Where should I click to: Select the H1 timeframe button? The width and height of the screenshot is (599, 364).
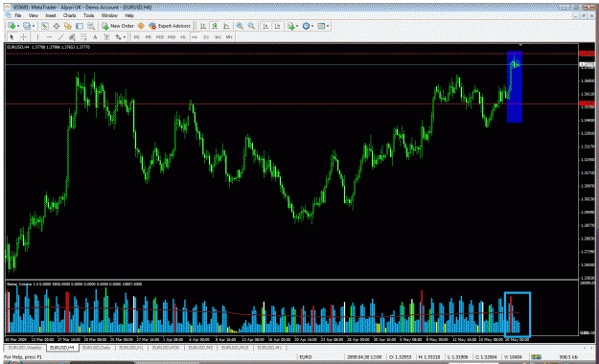pos(183,37)
